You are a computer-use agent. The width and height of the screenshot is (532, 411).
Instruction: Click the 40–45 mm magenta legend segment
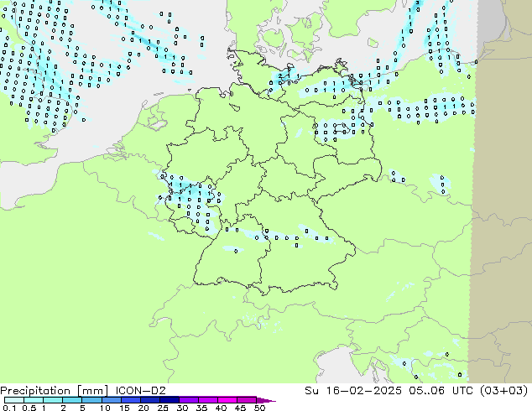(227, 400)
